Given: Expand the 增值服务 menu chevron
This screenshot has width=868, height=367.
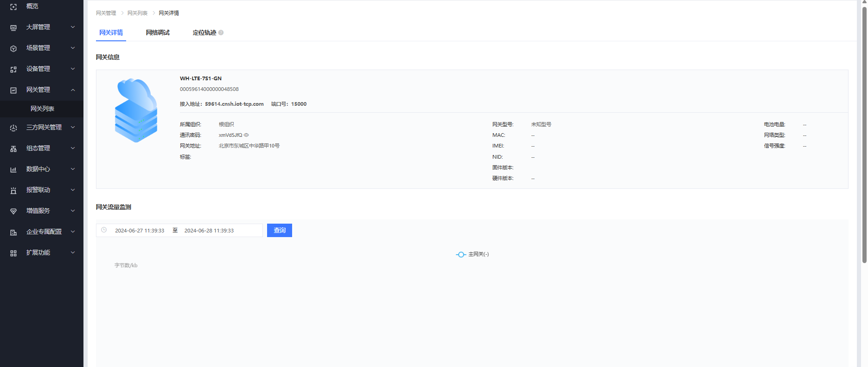Looking at the screenshot, I should [73, 211].
